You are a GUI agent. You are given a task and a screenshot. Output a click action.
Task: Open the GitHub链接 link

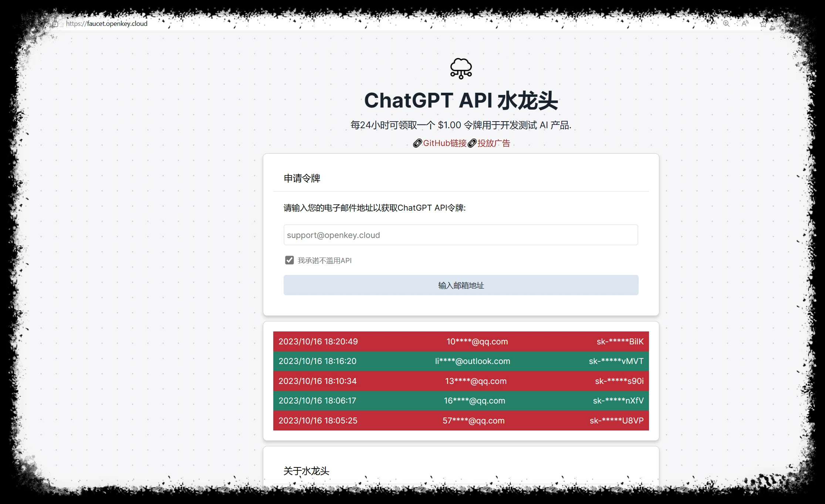click(445, 143)
